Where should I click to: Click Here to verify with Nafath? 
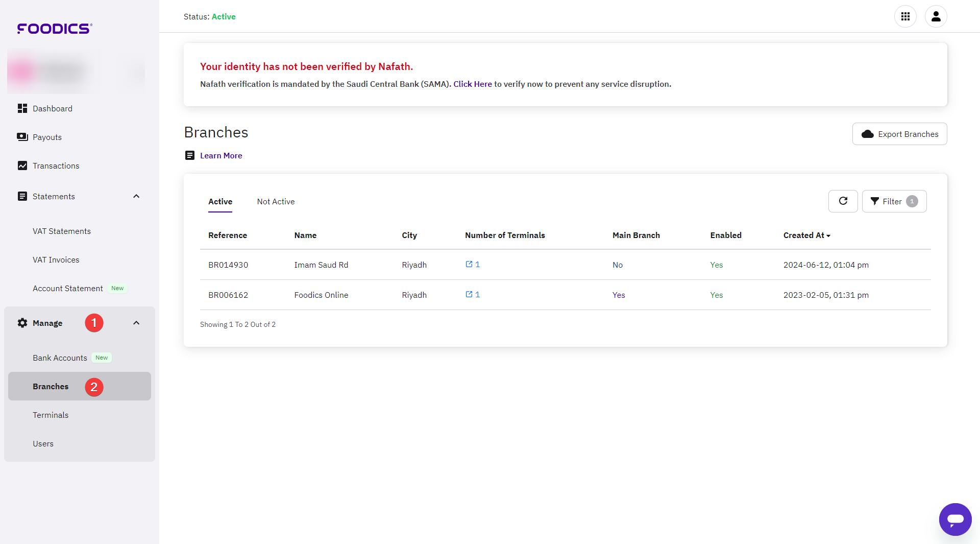click(472, 84)
